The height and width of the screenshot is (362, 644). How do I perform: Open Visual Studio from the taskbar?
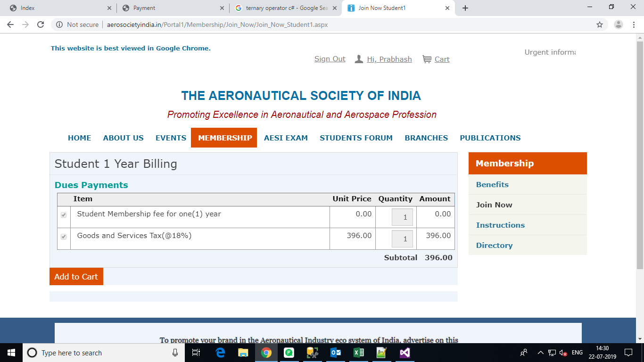(405, 353)
